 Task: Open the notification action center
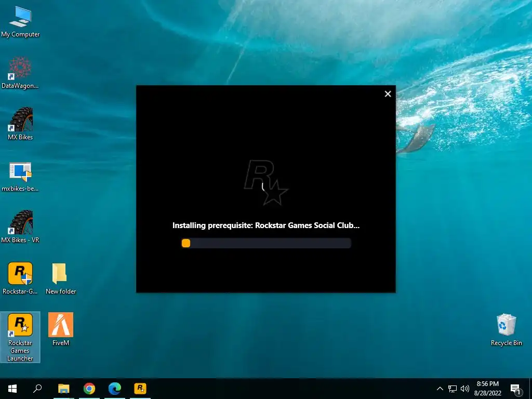tap(516, 389)
